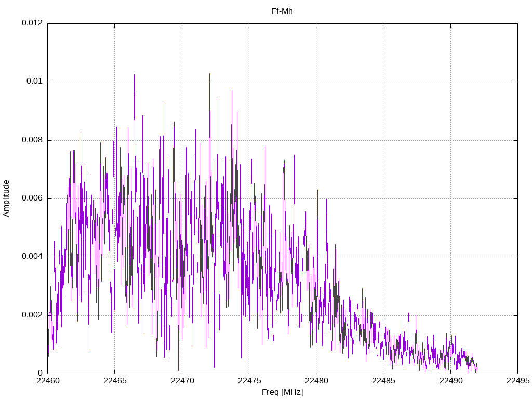Click the 0.012 y-axis tick label

[32, 23]
